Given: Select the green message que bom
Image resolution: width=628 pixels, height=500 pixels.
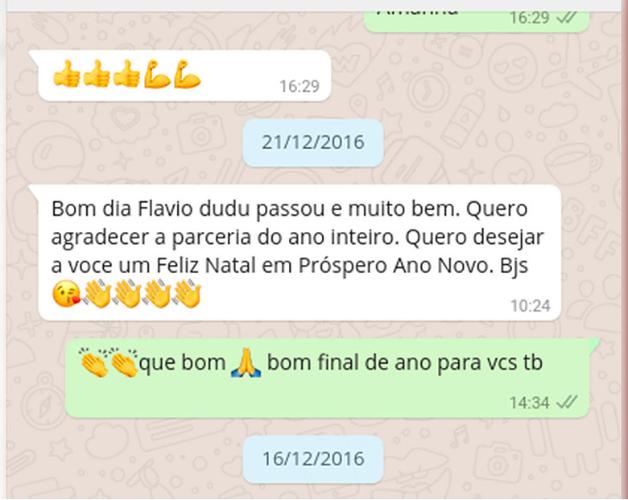Looking at the screenshot, I should 328,378.
